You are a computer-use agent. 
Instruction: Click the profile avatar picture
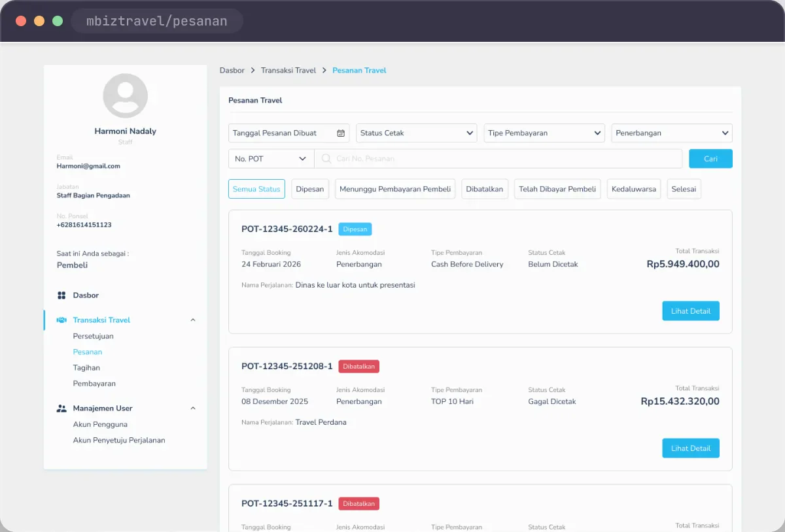[126, 96]
